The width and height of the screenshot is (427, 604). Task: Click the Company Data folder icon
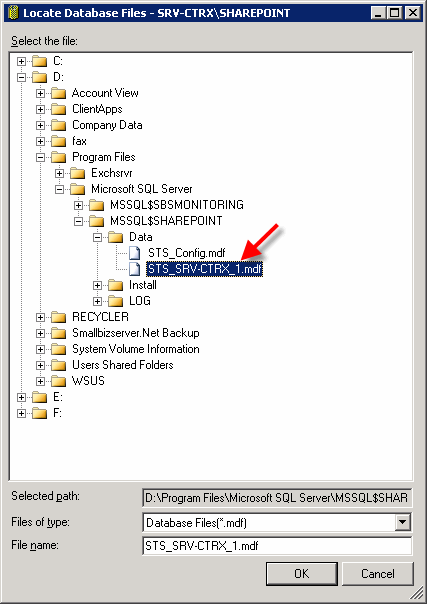click(59, 125)
